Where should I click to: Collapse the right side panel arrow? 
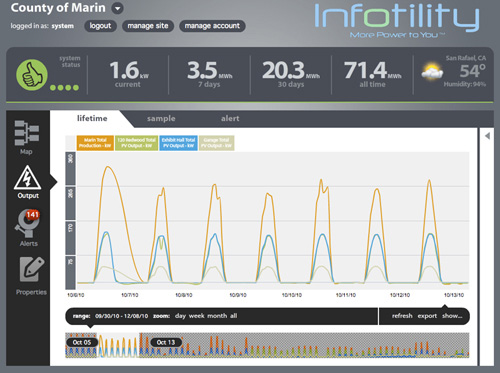point(487,136)
